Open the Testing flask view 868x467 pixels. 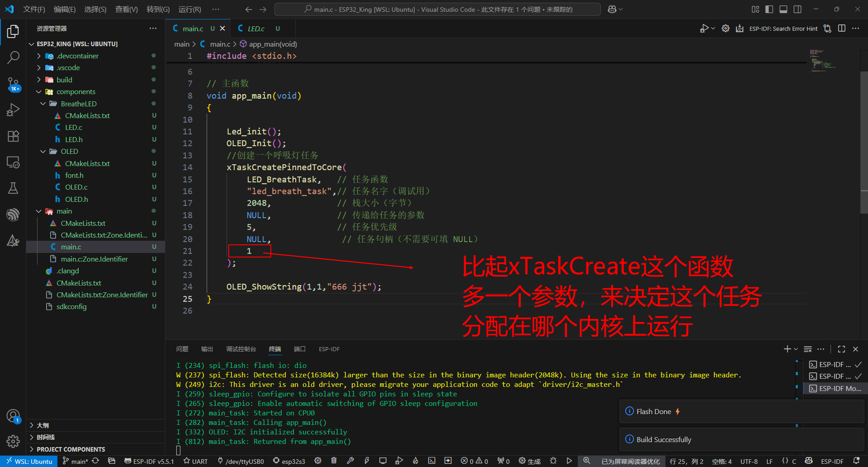pos(13,188)
